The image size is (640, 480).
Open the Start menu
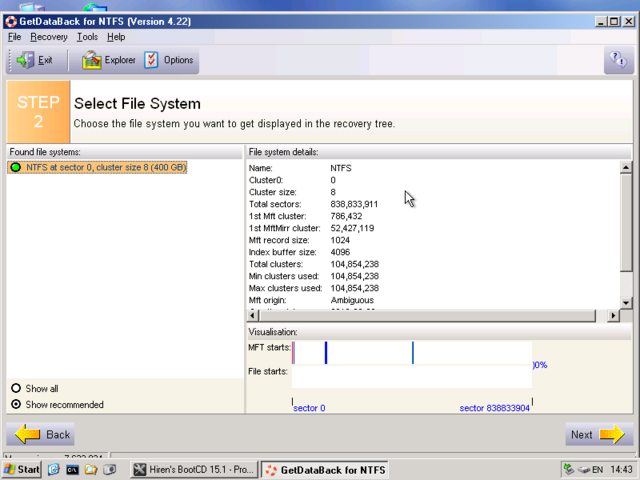pyautogui.click(x=22, y=469)
